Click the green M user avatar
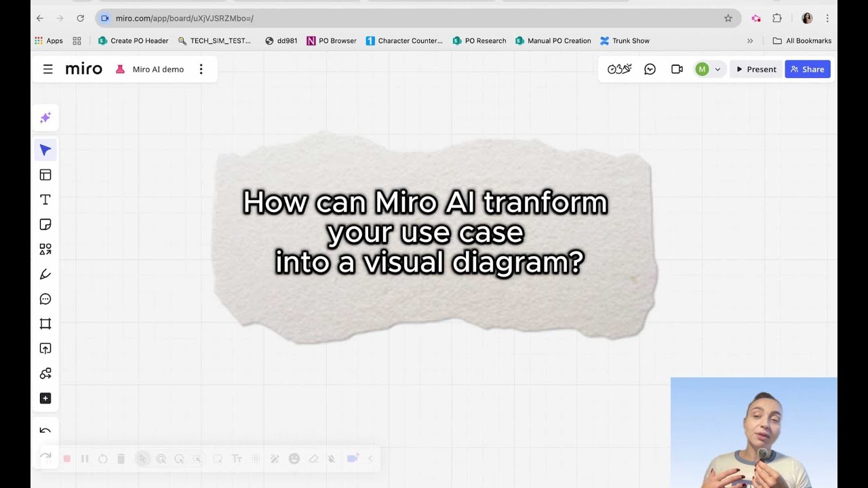Image resolution: width=868 pixels, height=488 pixels. click(702, 69)
